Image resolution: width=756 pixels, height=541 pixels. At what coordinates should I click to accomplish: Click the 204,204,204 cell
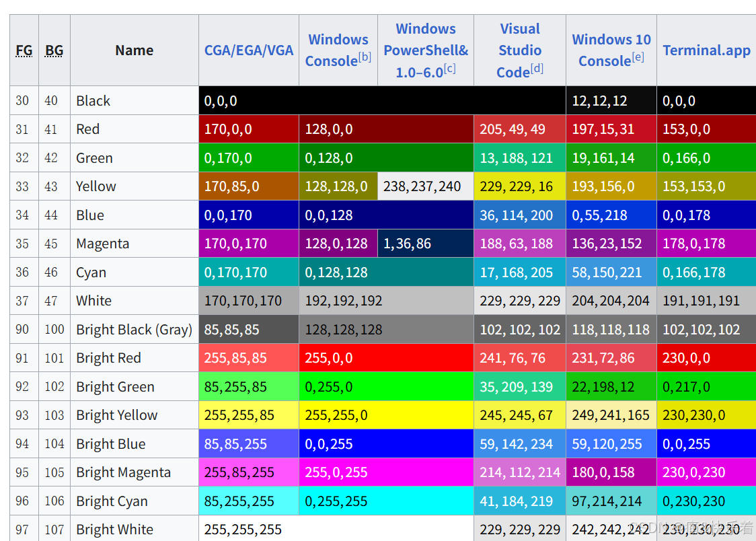(611, 300)
